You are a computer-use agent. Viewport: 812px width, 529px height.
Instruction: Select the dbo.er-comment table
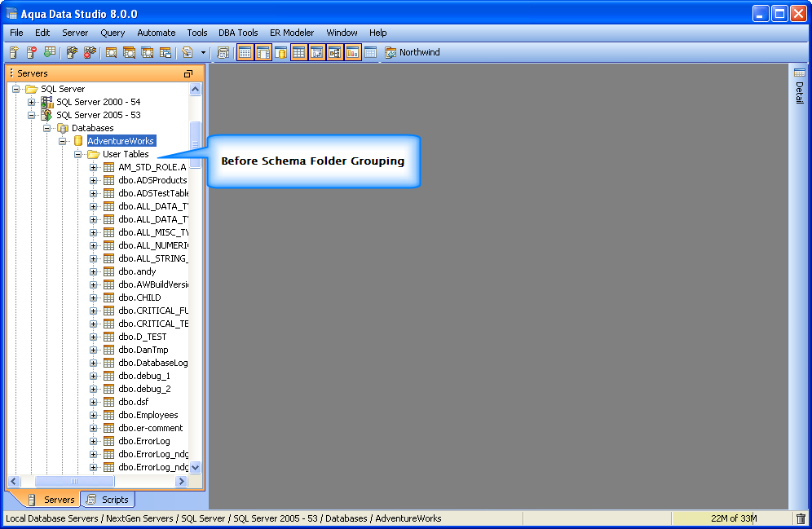click(151, 428)
